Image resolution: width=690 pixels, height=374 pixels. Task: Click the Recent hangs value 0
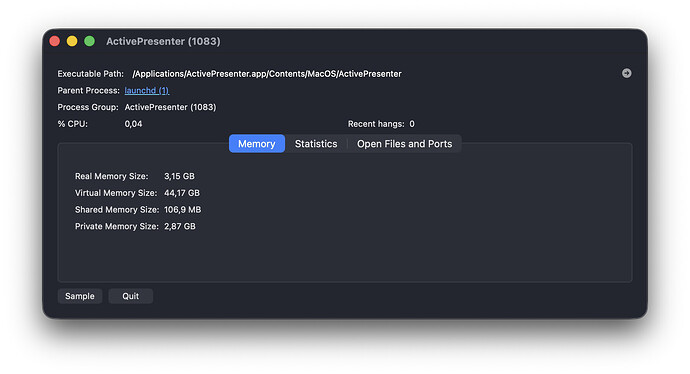pos(412,124)
